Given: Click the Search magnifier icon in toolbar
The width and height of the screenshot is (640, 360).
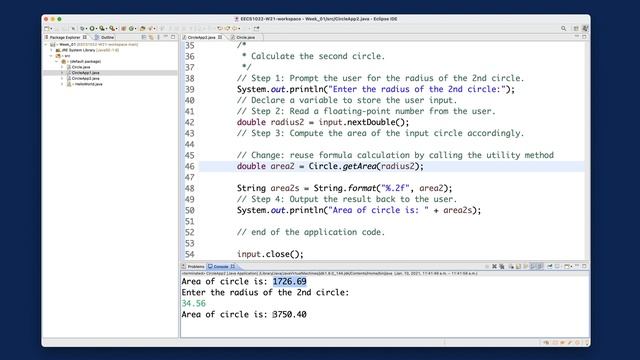Looking at the screenshot, I should pos(563,29).
